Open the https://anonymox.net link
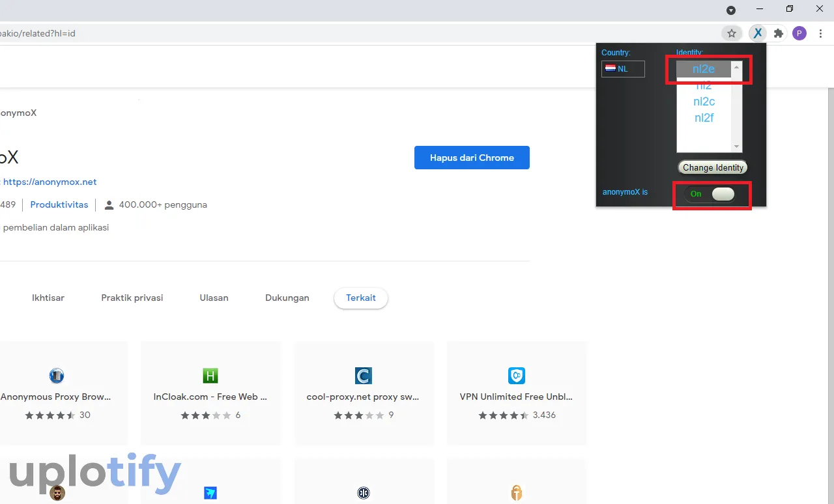Image resolution: width=834 pixels, height=504 pixels. coord(50,182)
